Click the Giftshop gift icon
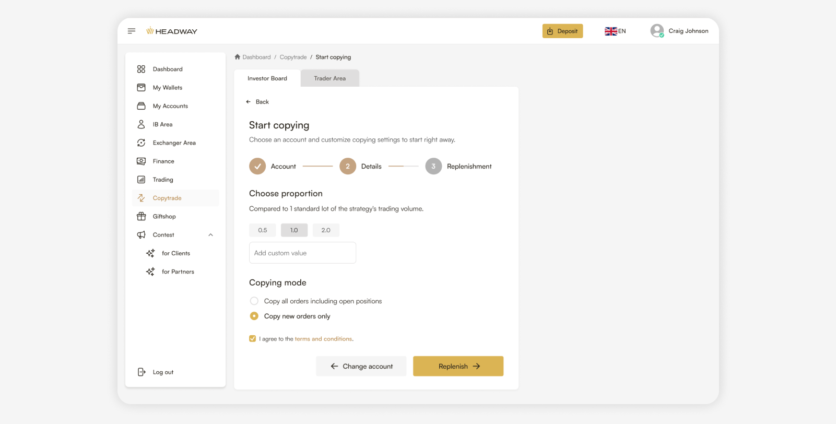836x424 pixels. 141,216
